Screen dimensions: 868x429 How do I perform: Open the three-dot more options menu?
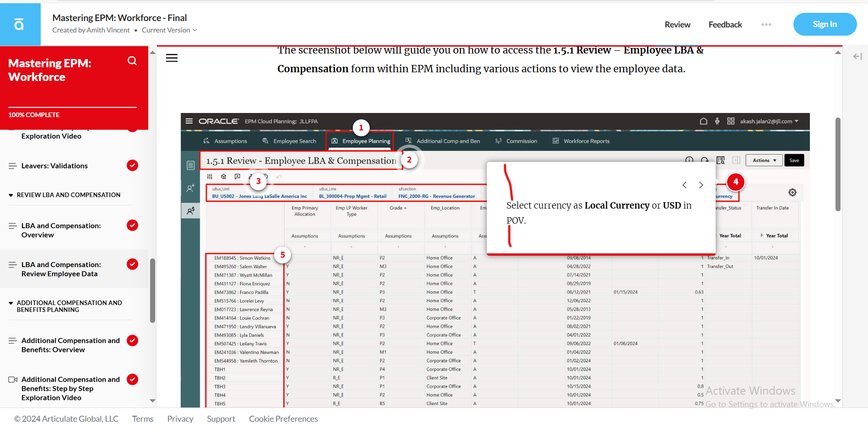[766, 25]
